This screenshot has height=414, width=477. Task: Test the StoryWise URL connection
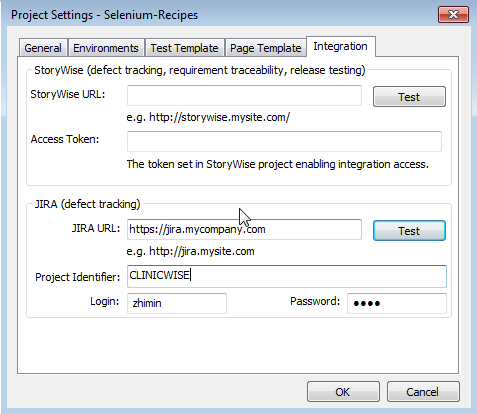tap(409, 97)
